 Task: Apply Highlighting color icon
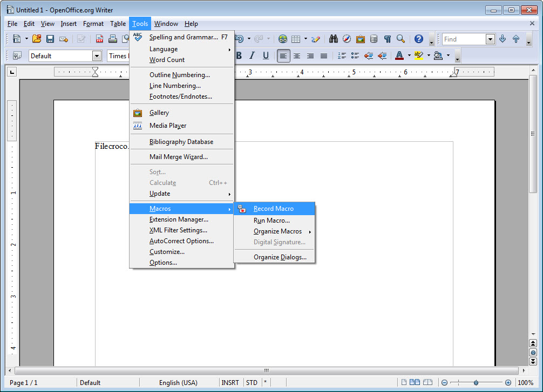pyautogui.click(x=419, y=56)
